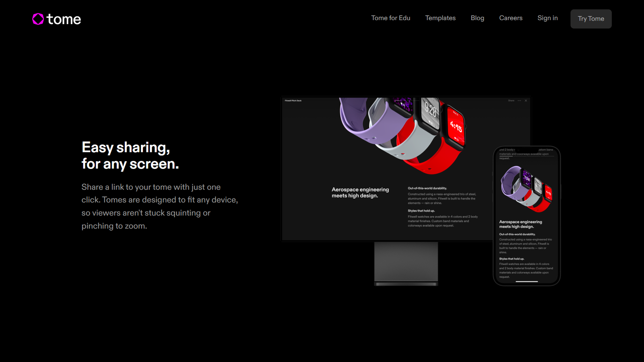Click the 'Easy sharing, for any screen.' heading
The width and height of the screenshot is (644, 362).
coord(130,156)
